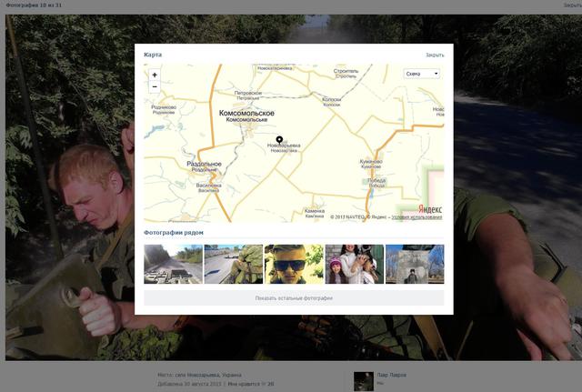Open the Схема map type dropdown
Screen dimensions: 582x392
(422, 74)
